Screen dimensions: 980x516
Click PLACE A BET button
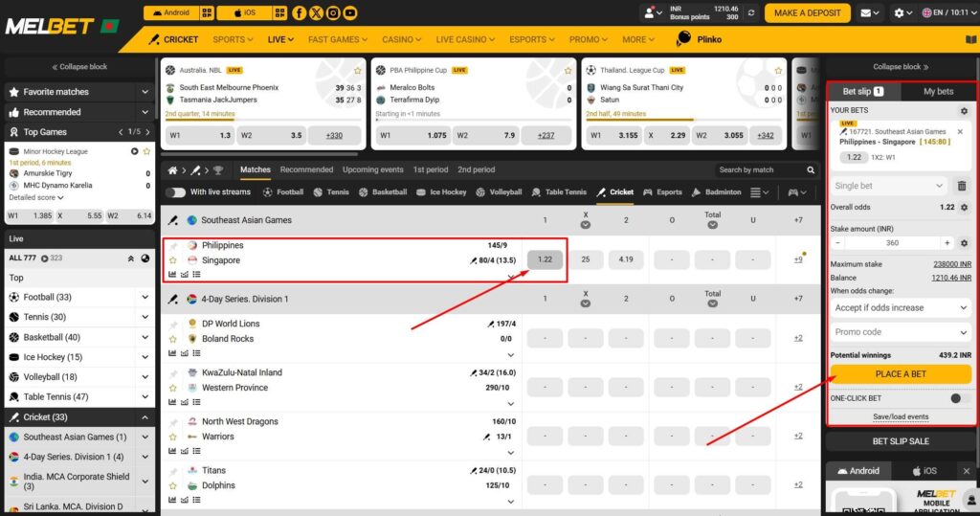[900, 374]
